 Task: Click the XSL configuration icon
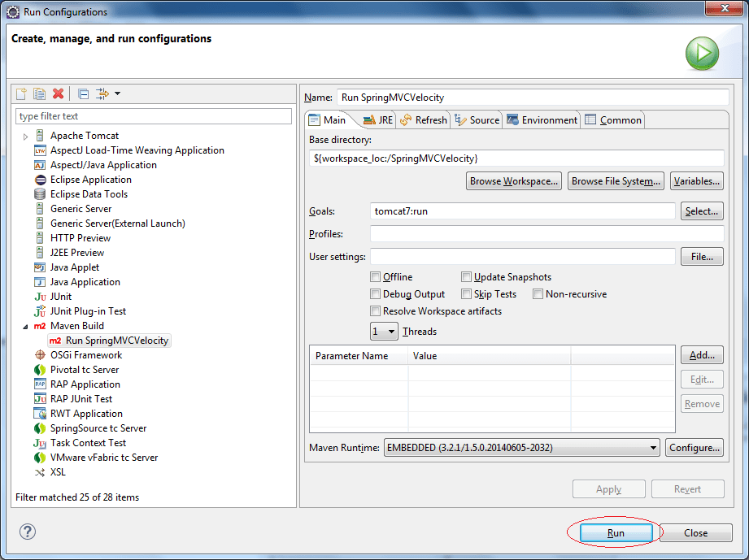click(x=40, y=473)
